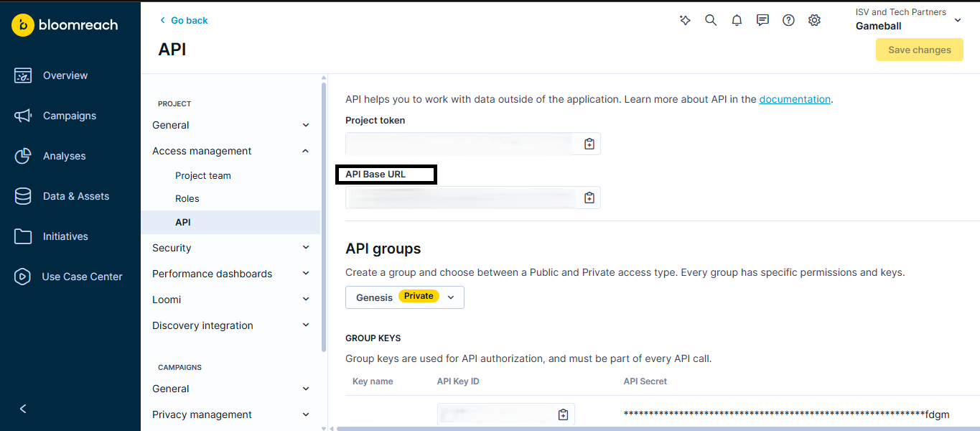
Task: Open the Data & Assets database icon
Action: click(x=23, y=196)
